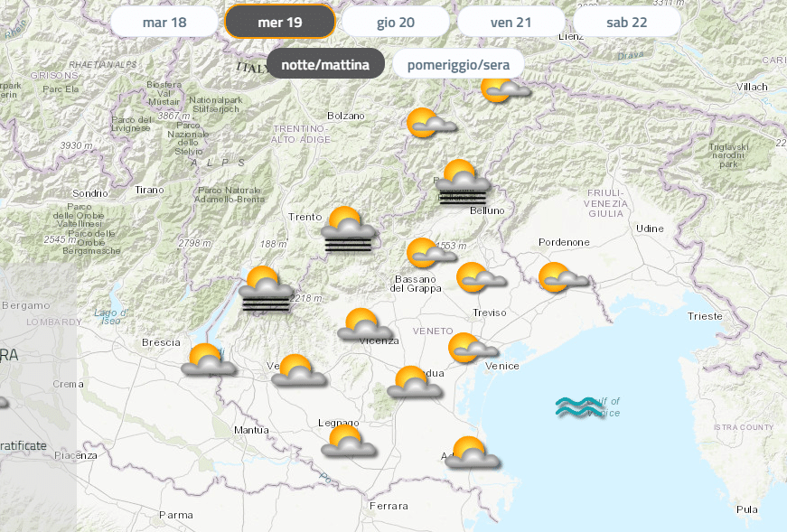The image size is (787, 532).
Task: Open the ven 21 forecast
Action: pos(511,22)
